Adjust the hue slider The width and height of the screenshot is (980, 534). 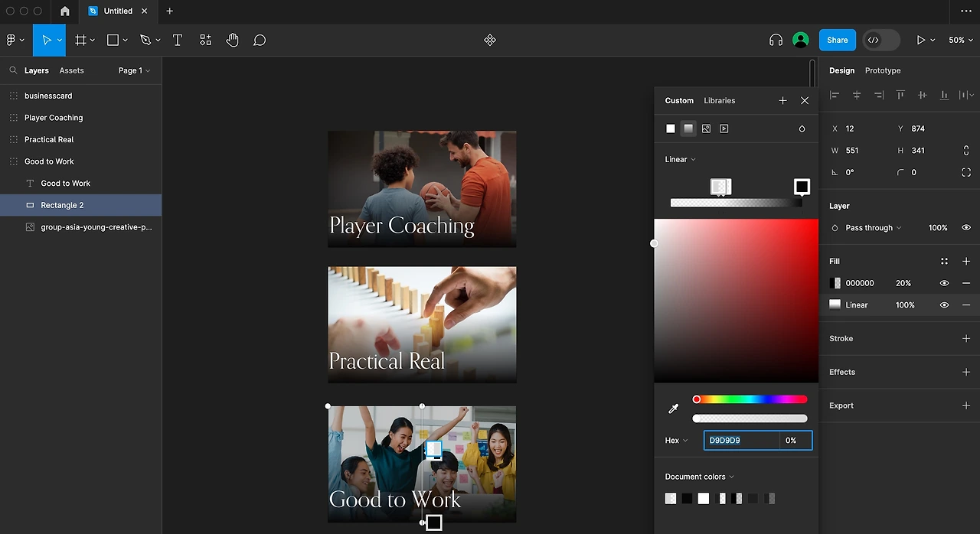750,399
